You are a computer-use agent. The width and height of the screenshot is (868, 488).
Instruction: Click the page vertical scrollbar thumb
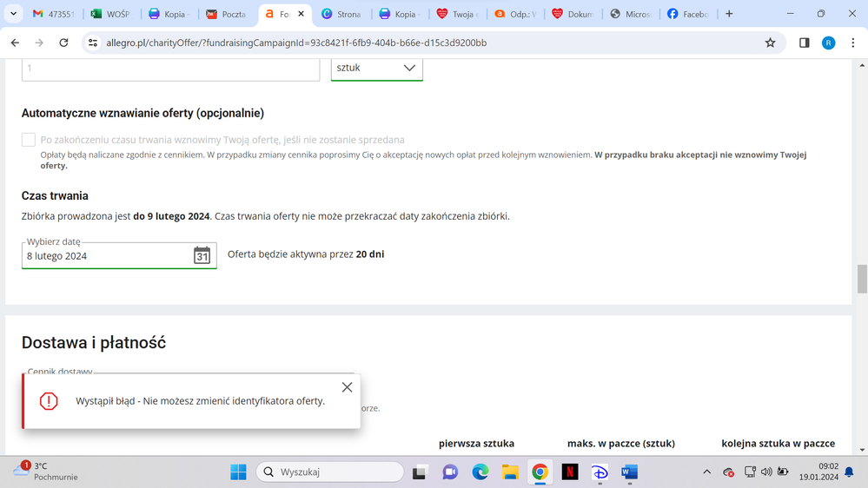(862, 279)
